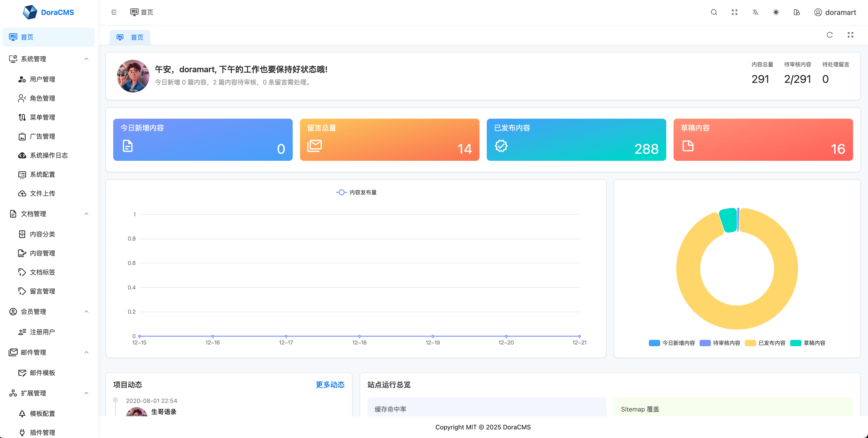The image size is (868, 438).
Task: Open 内容管理 in the sidebar
Action: tap(43, 253)
